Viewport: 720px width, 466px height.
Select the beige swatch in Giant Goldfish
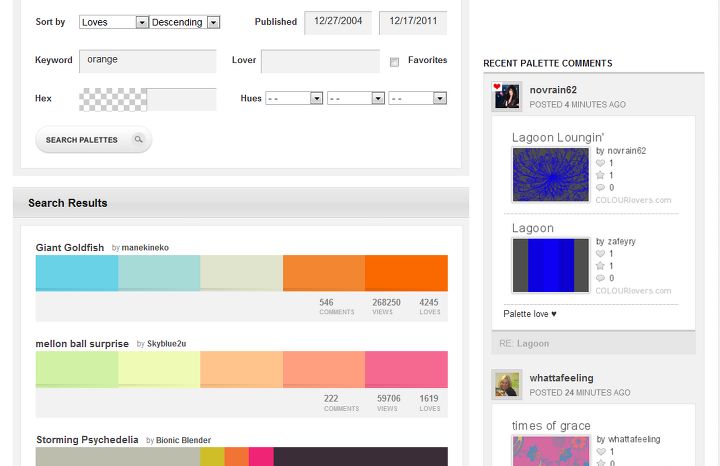click(x=242, y=273)
